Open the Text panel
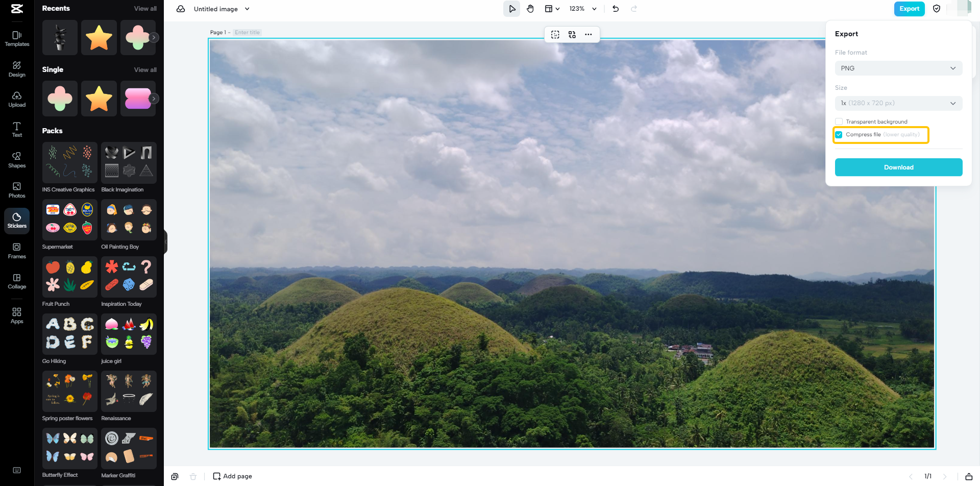The image size is (980, 486). (17, 130)
